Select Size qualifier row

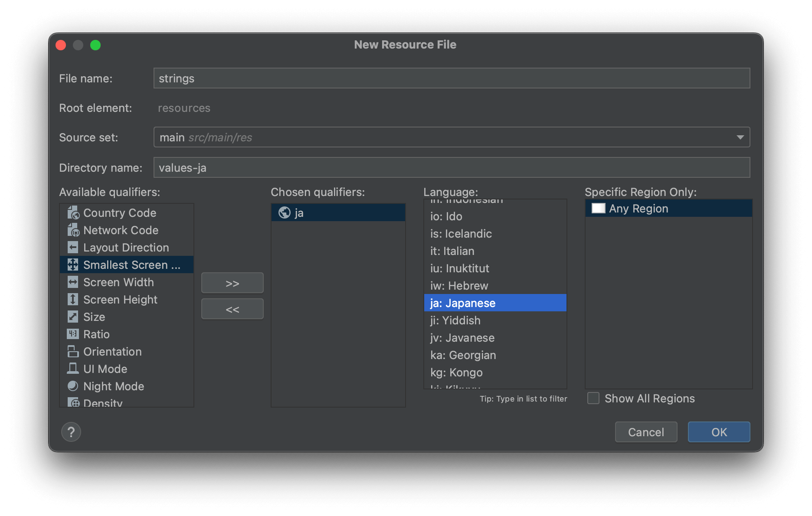point(127,317)
